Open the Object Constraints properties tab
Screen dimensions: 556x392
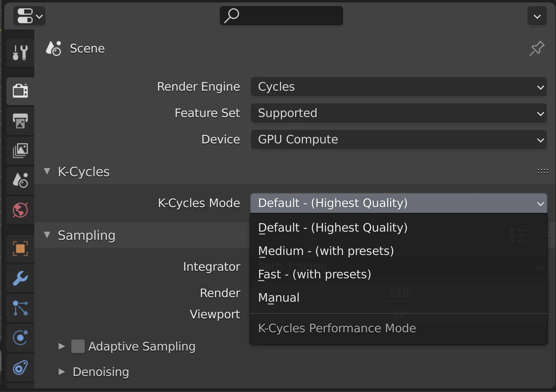point(20,367)
